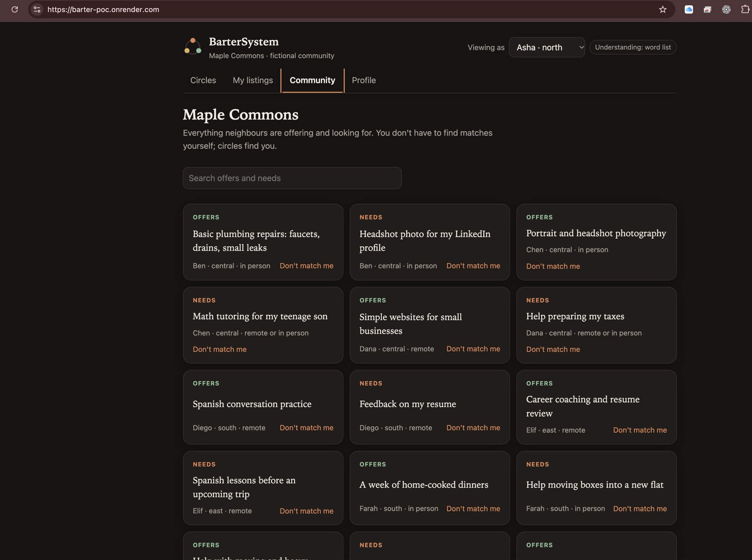Viewport: 752px width, 560px height.
Task: Open the Viewing as Asha · north dropdown
Action: (x=547, y=47)
